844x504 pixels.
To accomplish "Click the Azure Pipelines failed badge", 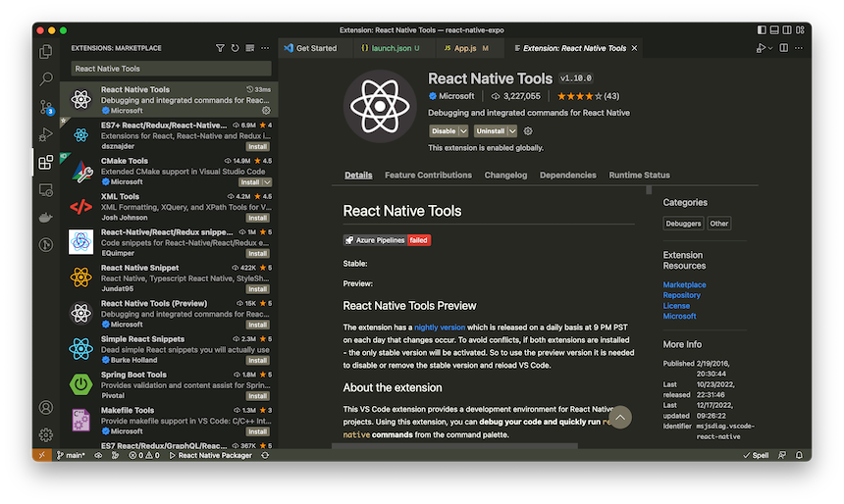I will (x=387, y=240).
